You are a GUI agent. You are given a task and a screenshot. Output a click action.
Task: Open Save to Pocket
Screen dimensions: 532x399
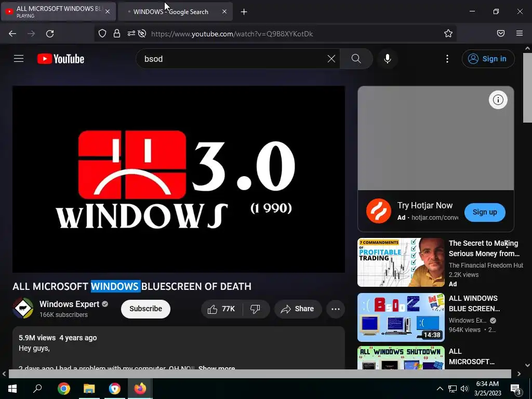click(500, 33)
